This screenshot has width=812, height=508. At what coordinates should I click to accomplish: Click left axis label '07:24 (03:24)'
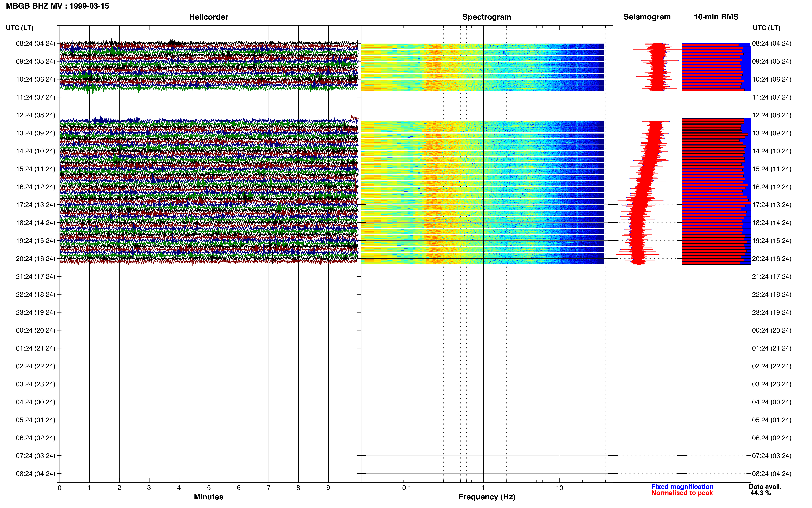pyautogui.click(x=36, y=456)
